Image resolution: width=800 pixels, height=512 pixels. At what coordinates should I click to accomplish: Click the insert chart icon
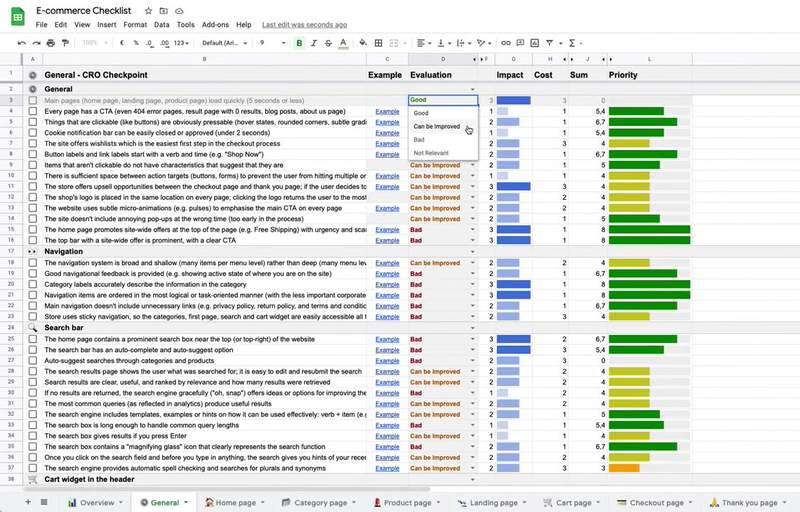click(535, 43)
